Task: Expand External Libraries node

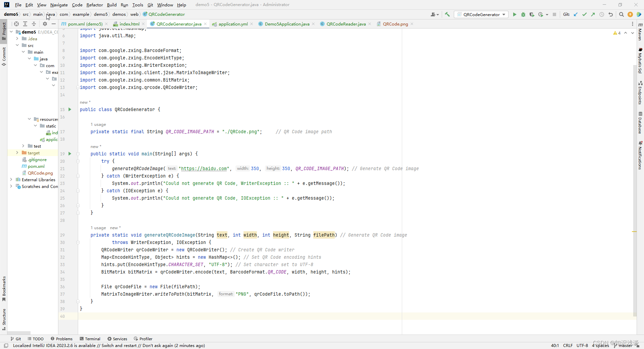Action: coord(11,180)
